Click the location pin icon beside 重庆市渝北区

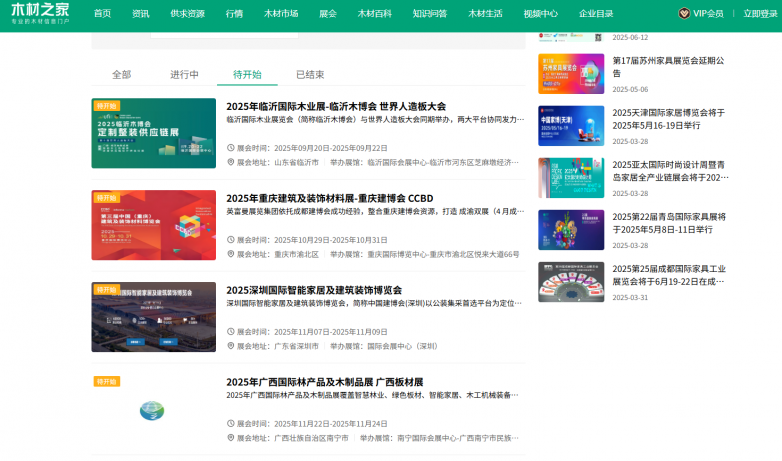[231, 254]
